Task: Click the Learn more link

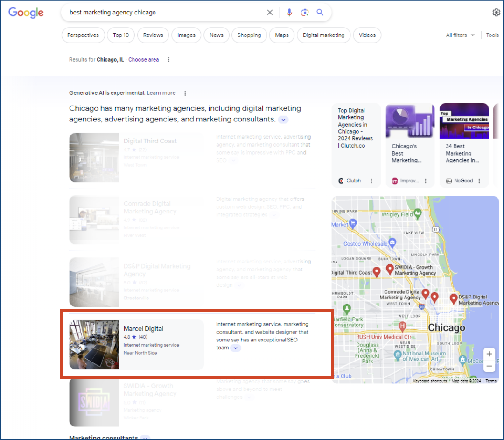Action: tap(161, 93)
